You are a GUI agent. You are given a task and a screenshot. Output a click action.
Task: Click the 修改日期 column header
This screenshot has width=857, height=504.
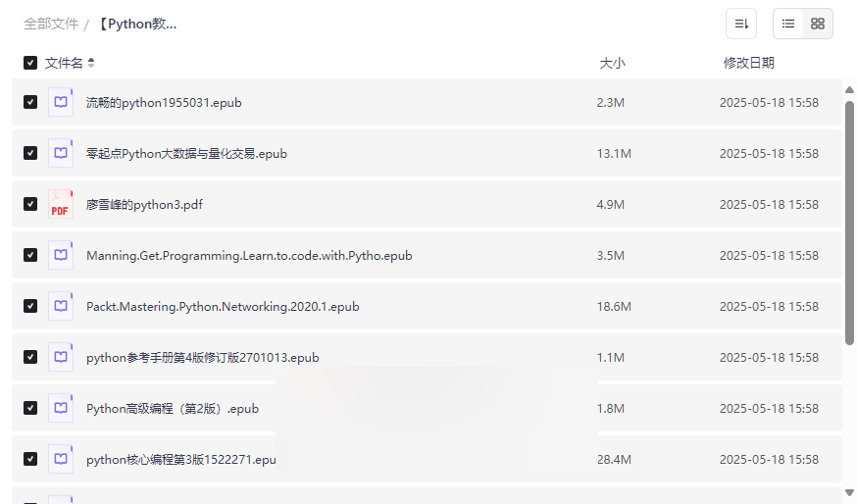tap(749, 63)
